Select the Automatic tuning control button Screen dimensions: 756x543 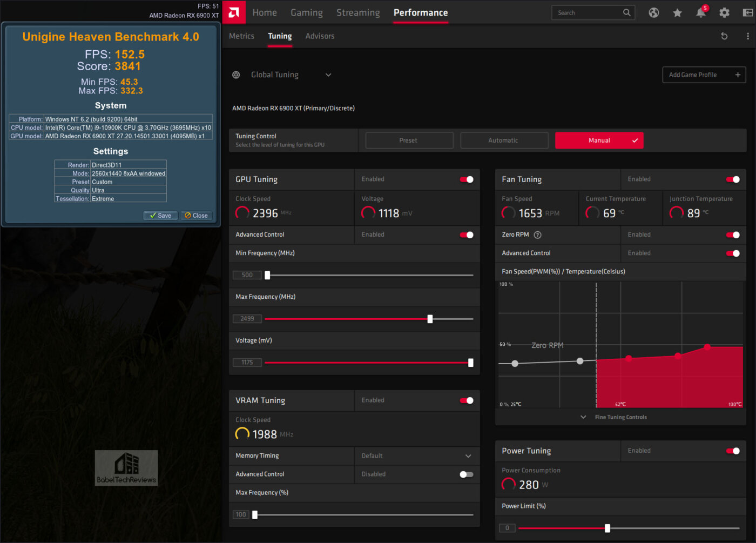tap(504, 140)
